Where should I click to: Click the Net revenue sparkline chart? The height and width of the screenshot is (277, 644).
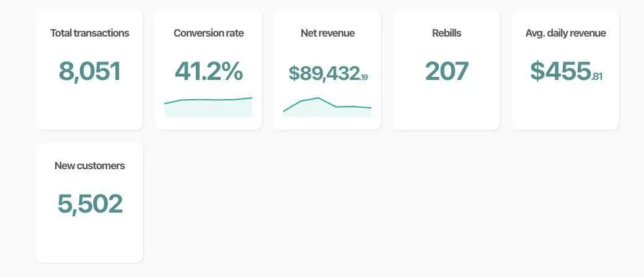[327, 107]
